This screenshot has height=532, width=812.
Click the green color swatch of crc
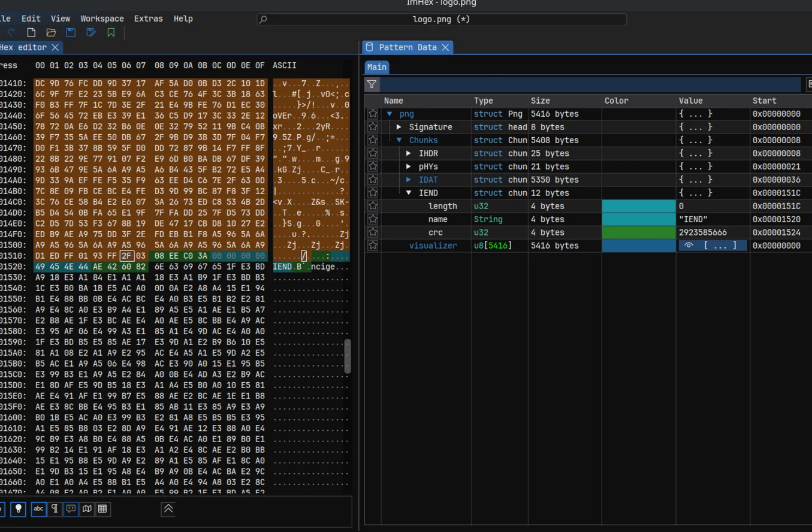pyautogui.click(x=638, y=232)
